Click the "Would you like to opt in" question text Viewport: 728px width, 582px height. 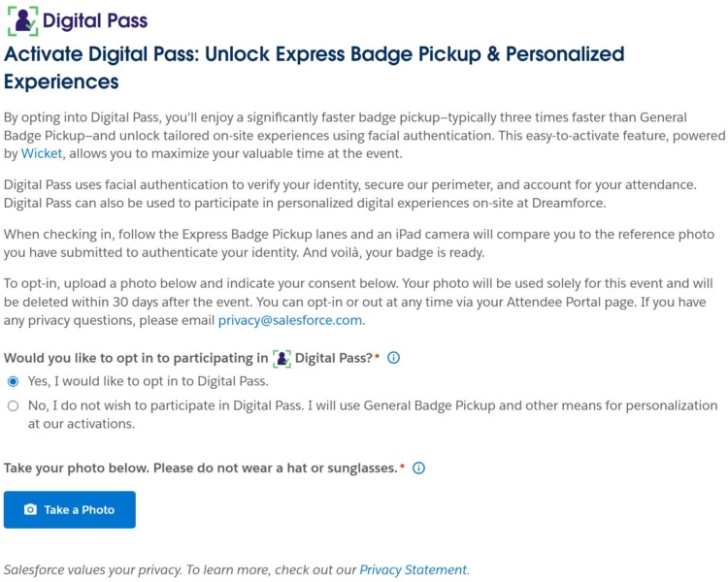(x=136, y=358)
